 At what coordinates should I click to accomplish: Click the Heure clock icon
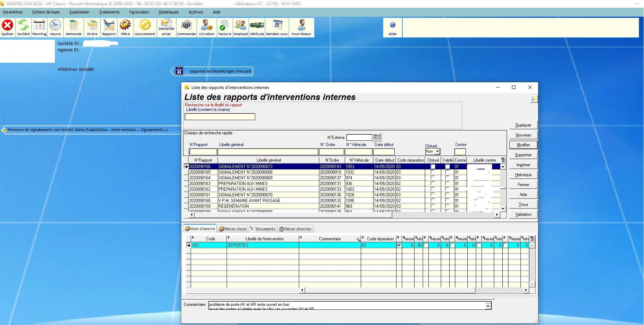pyautogui.click(x=55, y=28)
